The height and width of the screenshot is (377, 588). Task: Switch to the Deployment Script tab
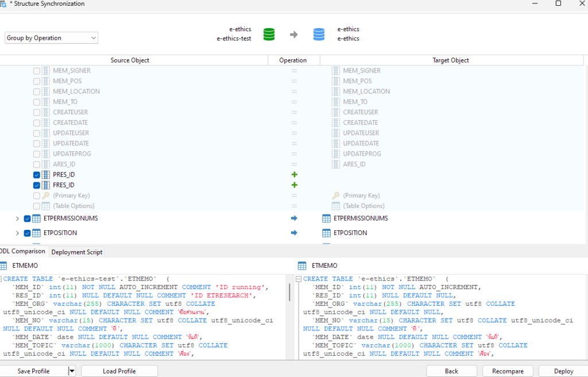pyautogui.click(x=77, y=252)
